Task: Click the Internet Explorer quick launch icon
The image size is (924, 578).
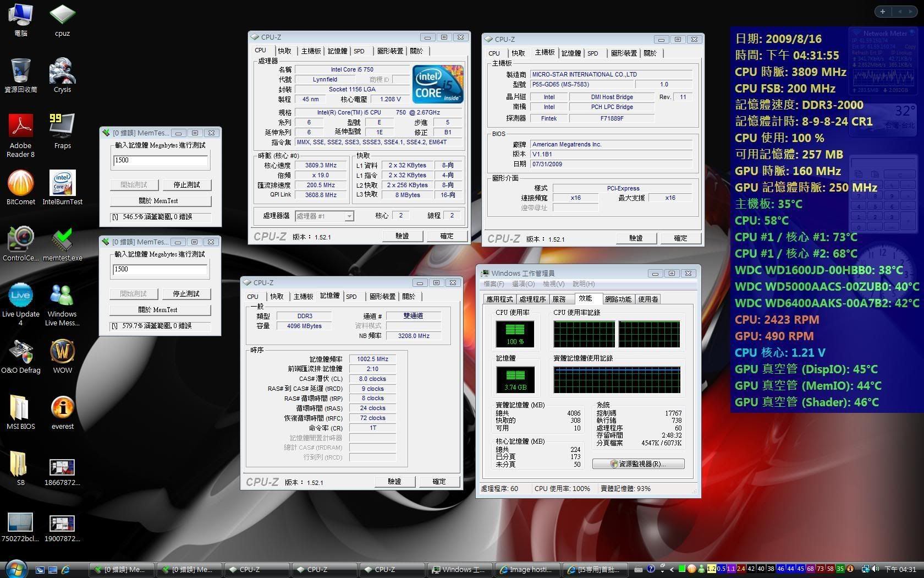Action: pyautogui.click(x=65, y=570)
